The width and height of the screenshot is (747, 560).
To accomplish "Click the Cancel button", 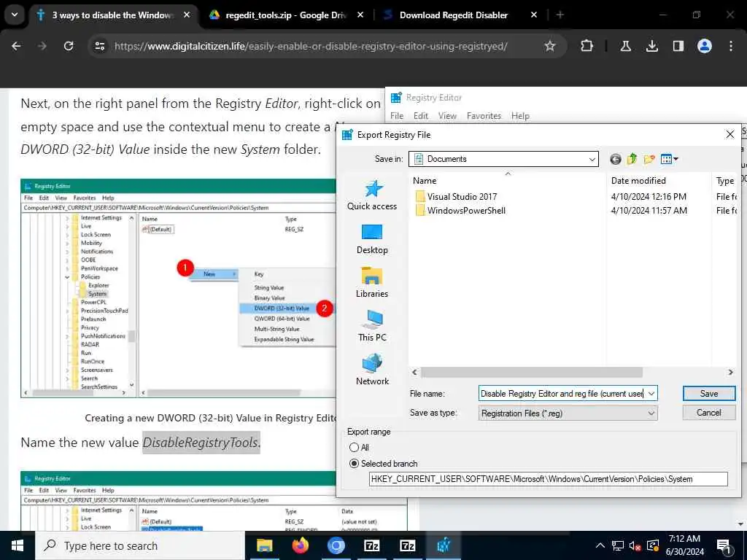I will pos(709,413).
